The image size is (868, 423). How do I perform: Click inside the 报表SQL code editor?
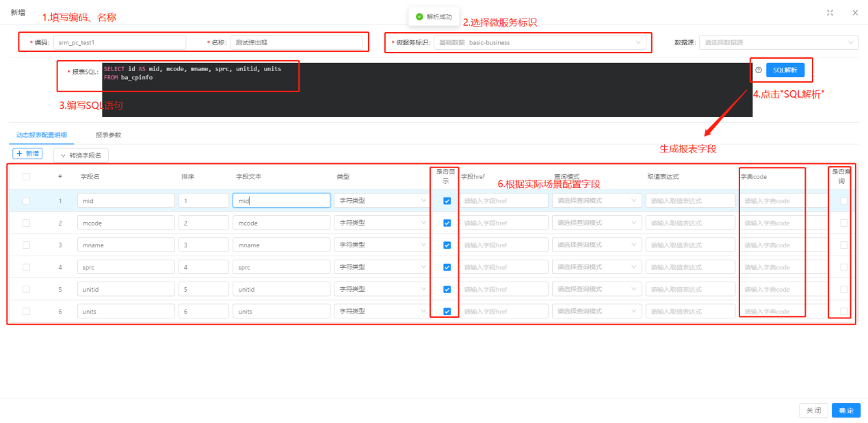427,90
